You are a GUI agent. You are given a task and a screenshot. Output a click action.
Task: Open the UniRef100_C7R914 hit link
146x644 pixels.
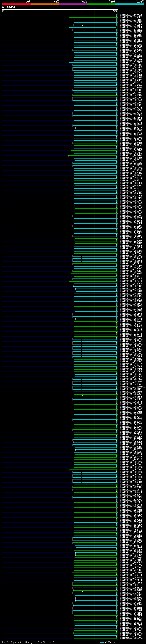pyautogui.click(x=131, y=309)
